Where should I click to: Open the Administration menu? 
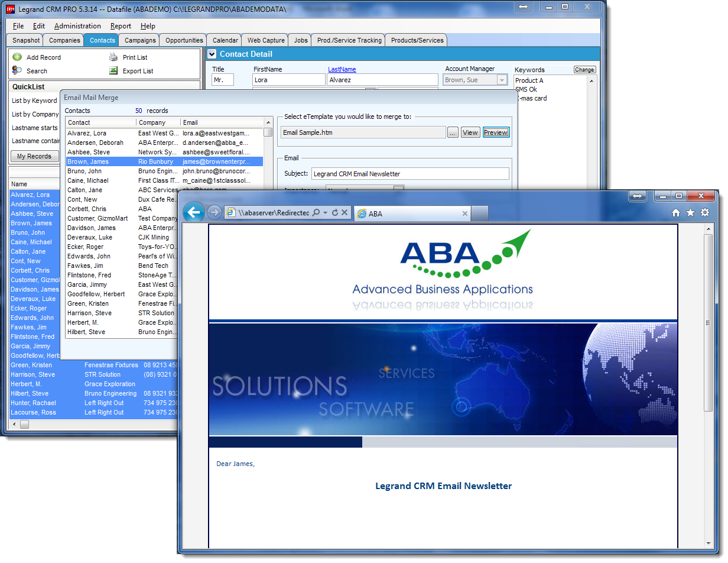(x=77, y=26)
